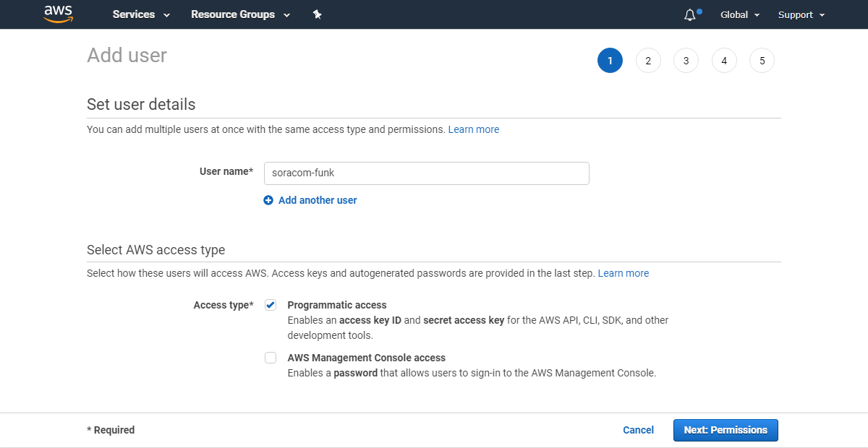Screen dimensions: 868x448
Task: Click the AWS logo home icon
Action: pos(58,14)
